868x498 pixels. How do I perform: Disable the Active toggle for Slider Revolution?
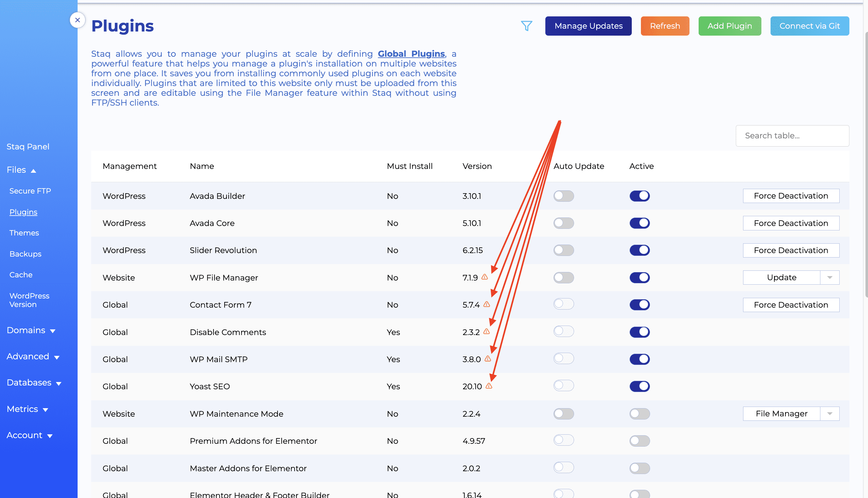pos(639,250)
